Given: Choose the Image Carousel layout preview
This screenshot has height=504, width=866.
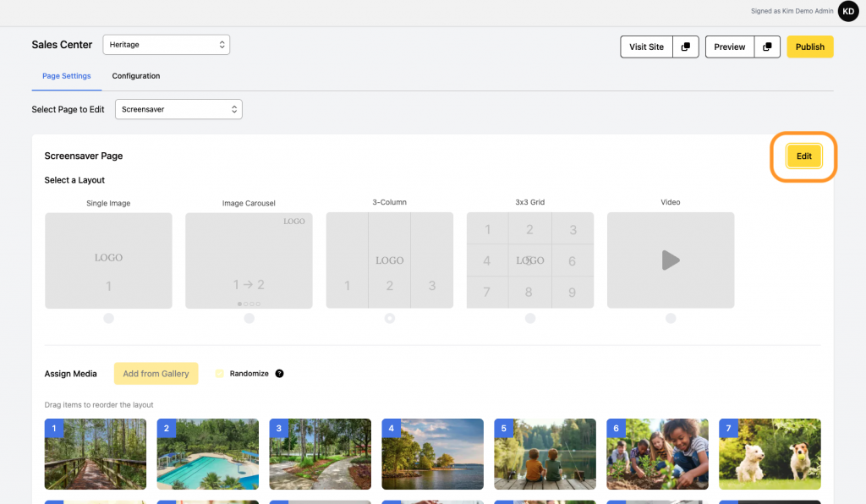Looking at the screenshot, I should pos(249,260).
